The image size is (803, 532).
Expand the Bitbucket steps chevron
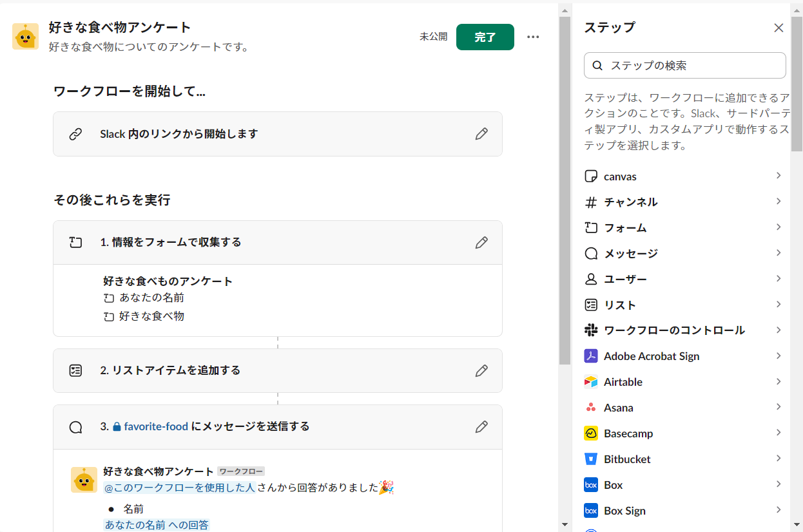(779, 459)
